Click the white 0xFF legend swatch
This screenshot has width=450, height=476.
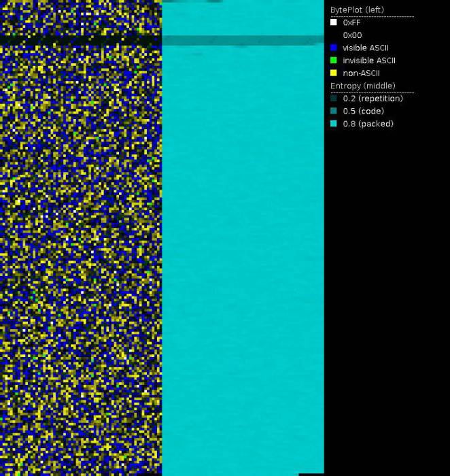coord(334,22)
